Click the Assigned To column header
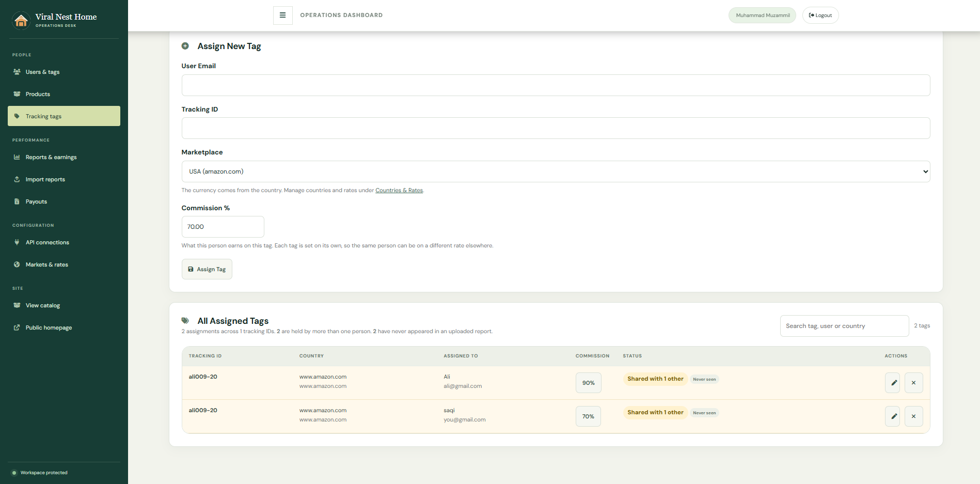Viewport: 980px width, 484px height. [461, 356]
